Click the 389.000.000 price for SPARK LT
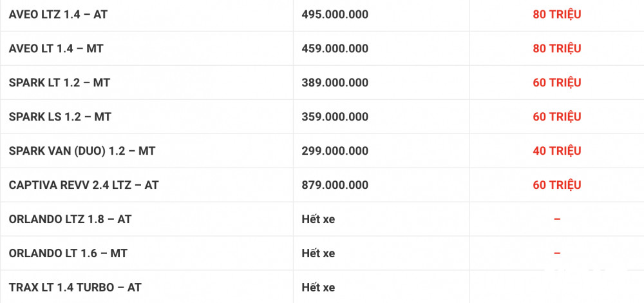644x303 pixels. [x=335, y=83]
